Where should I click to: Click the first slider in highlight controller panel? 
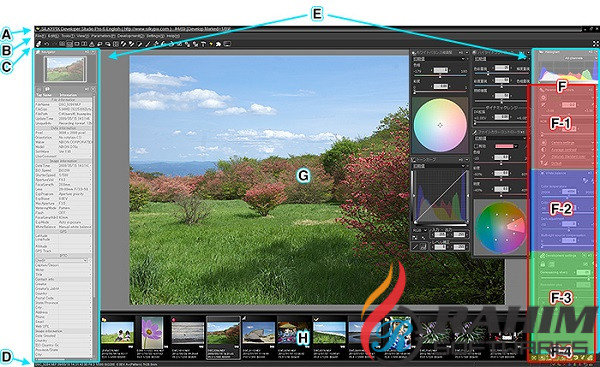coord(502,73)
